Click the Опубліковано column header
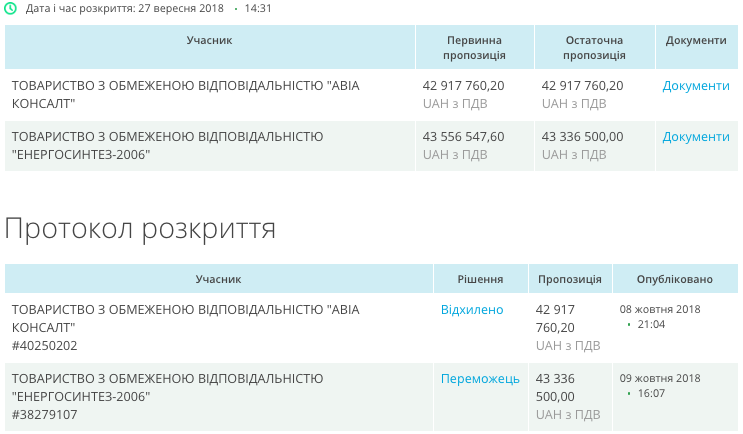 tap(675, 279)
